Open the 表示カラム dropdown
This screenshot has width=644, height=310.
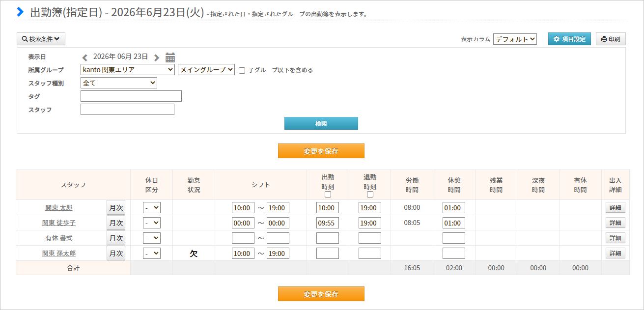515,39
